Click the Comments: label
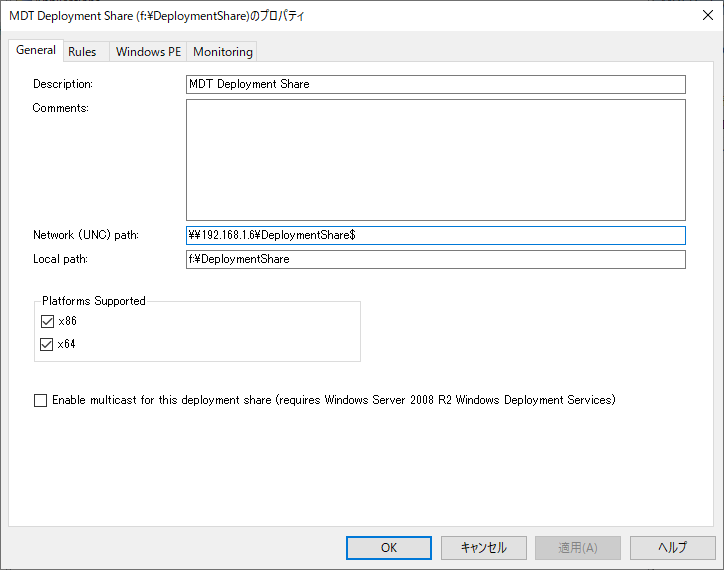Viewport: 724px width, 570px height. pyautogui.click(x=60, y=108)
